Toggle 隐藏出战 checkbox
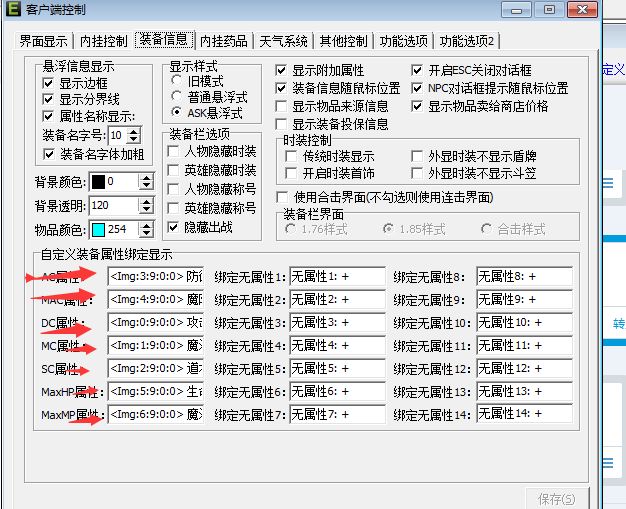The image size is (626, 509). pos(173,227)
